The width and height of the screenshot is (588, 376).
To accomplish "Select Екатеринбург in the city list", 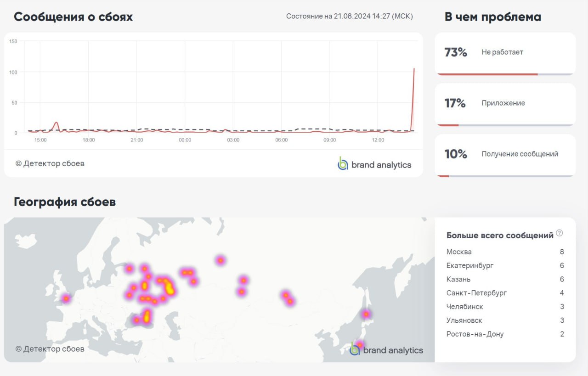I will [x=470, y=265].
